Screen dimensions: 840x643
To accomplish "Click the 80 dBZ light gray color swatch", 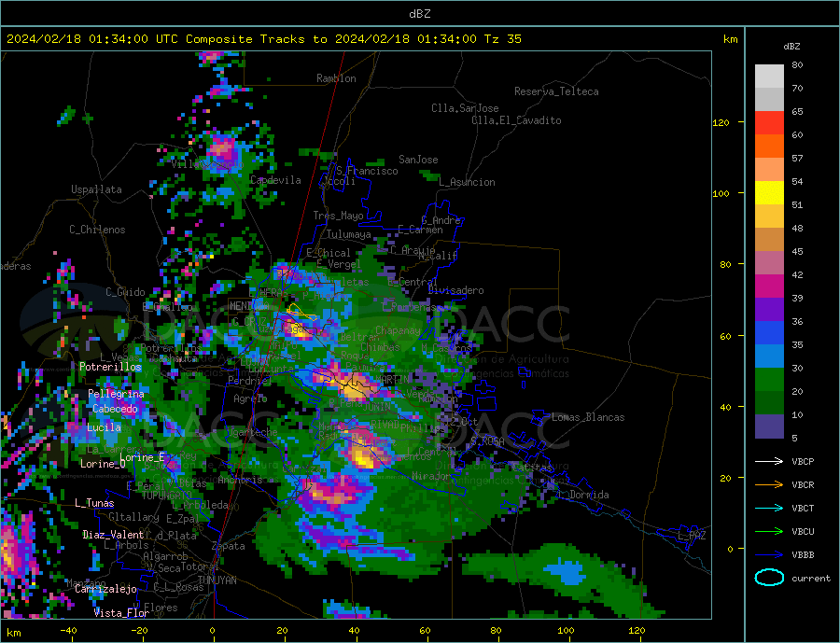I will [x=769, y=77].
